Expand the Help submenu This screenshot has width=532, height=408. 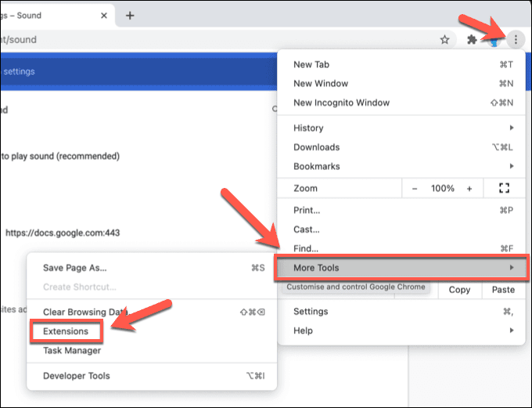(x=403, y=330)
